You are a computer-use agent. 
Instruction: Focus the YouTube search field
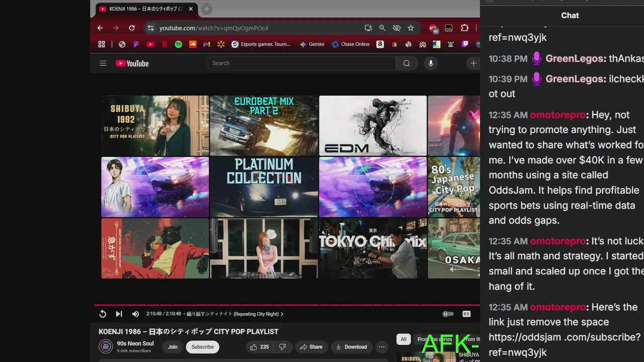pyautogui.click(x=301, y=63)
